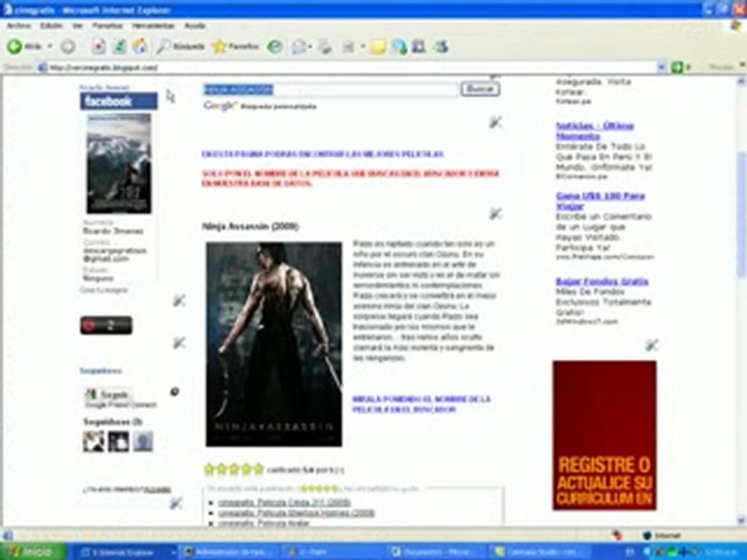Open the Edit icon dropdown arrow

point(363,46)
